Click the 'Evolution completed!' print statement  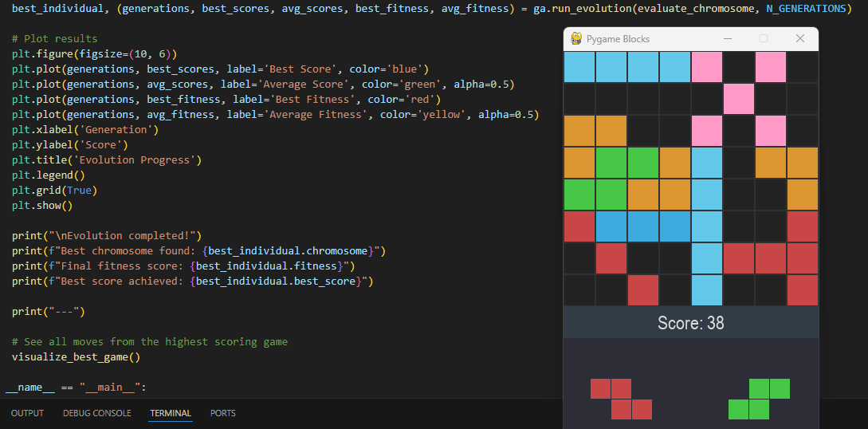coord(107,236)
